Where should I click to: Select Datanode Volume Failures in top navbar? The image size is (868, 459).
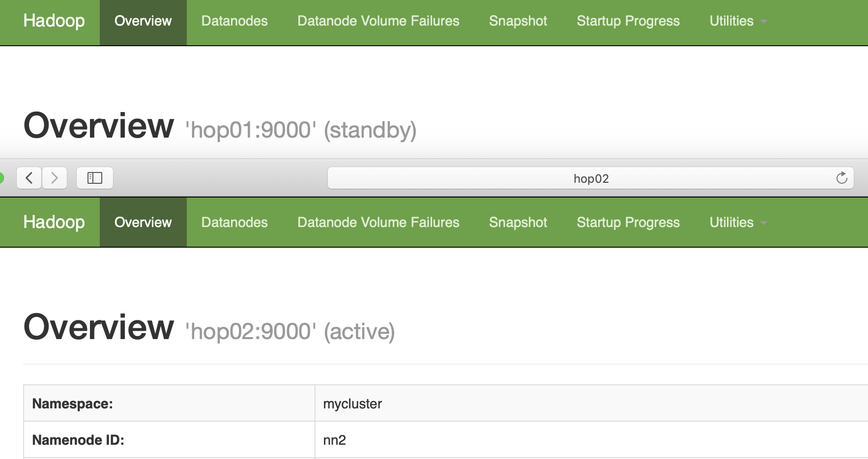(x=378, y=21)
